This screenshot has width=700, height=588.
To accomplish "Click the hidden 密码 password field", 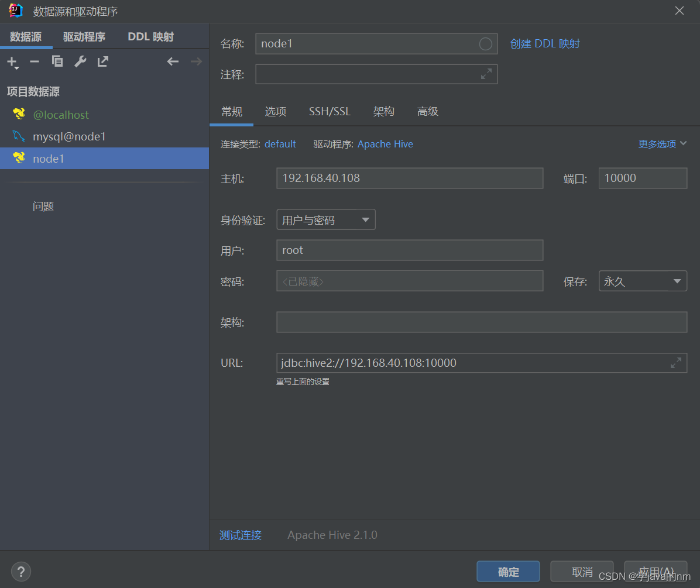I will click(409, 281).
